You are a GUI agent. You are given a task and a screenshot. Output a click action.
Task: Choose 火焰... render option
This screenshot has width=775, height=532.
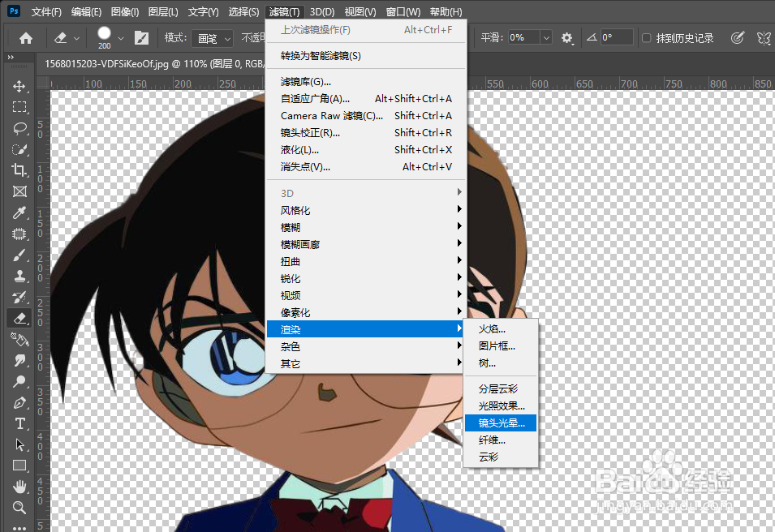(501, 329)
